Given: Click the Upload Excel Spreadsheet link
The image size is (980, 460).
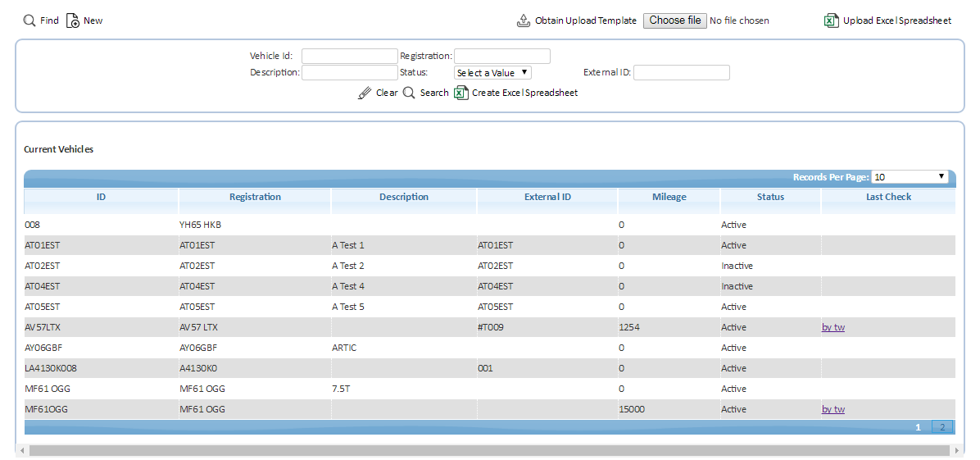Looking at the screenshot, I should 897,20.
